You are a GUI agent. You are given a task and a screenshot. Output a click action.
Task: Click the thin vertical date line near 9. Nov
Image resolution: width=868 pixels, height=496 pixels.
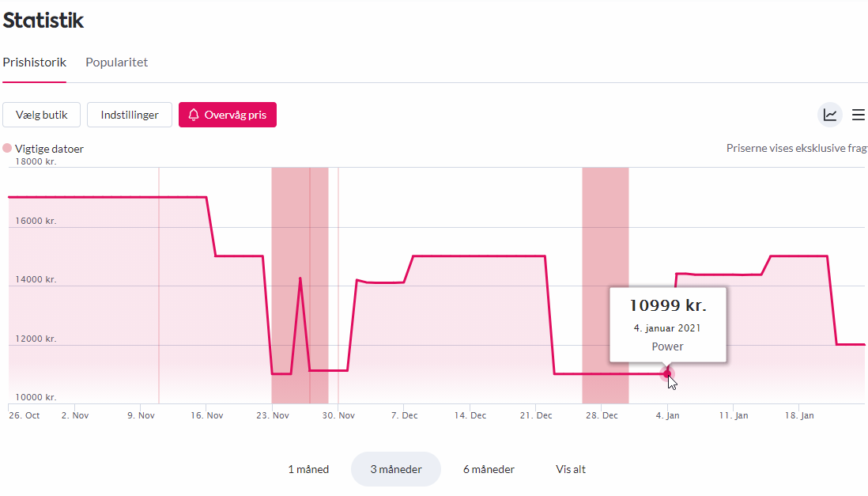(x=159, y=285)
